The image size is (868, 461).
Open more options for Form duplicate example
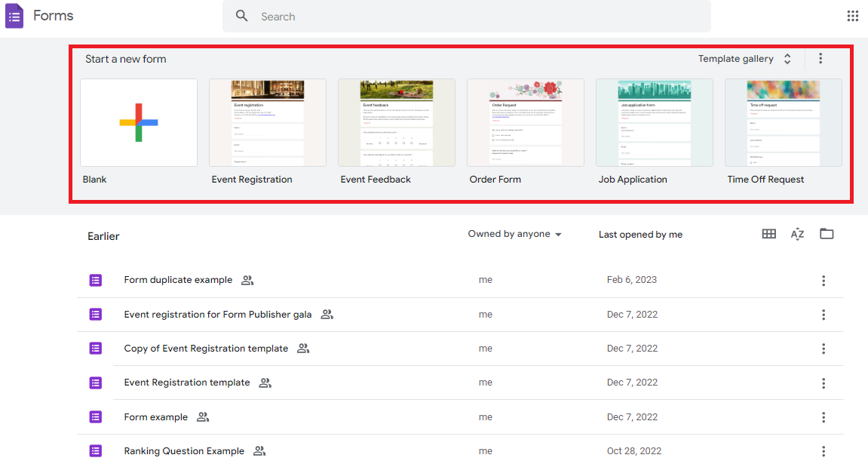coord(824,281)
